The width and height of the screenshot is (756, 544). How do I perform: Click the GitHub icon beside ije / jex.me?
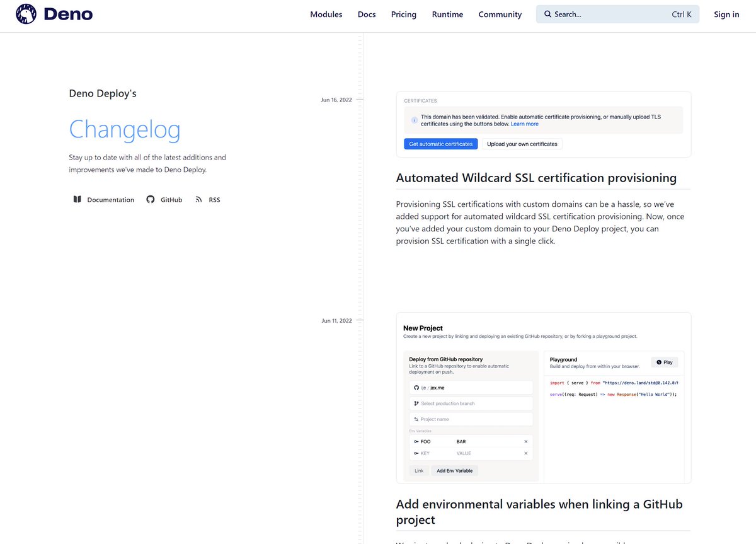coord(416,388)
